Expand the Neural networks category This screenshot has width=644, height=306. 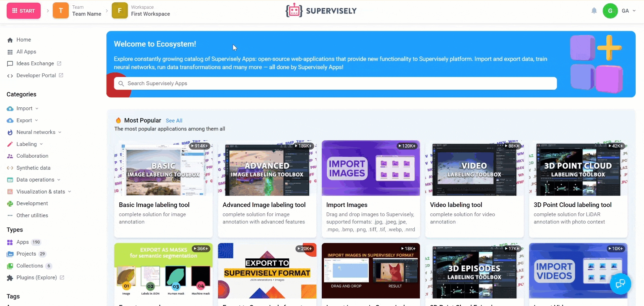click(x=34, y=132)
